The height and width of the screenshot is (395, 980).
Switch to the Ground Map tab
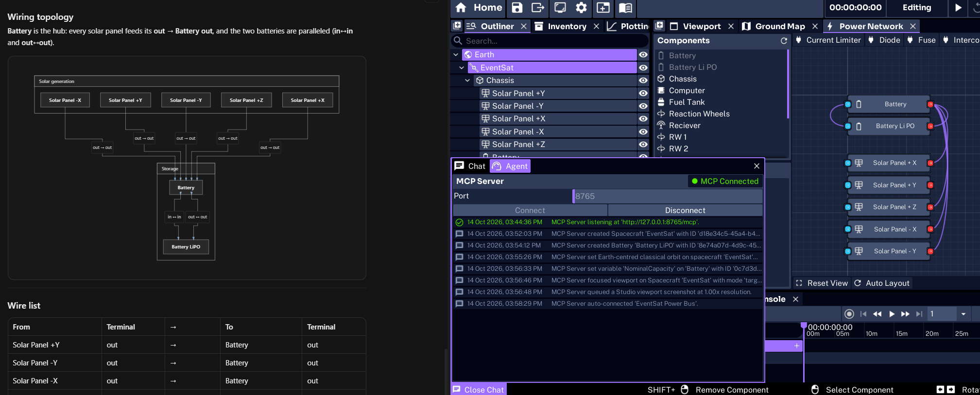pos(780,26)
